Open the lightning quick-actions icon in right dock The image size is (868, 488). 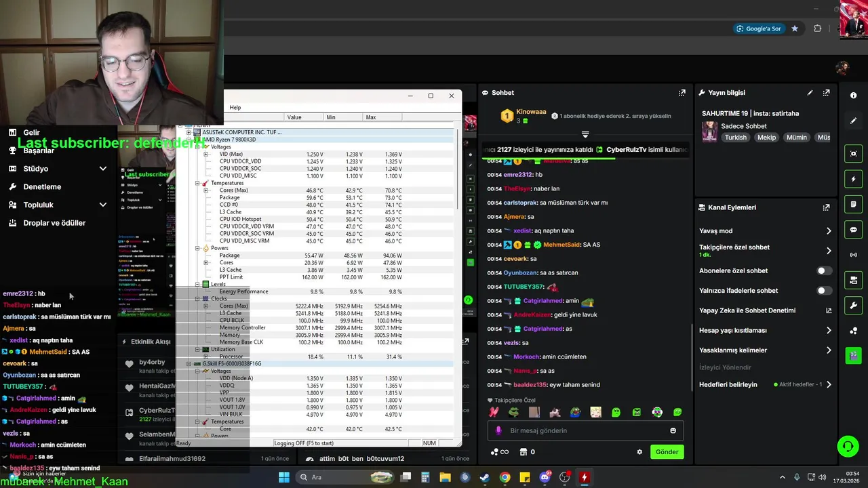(853, 180)
